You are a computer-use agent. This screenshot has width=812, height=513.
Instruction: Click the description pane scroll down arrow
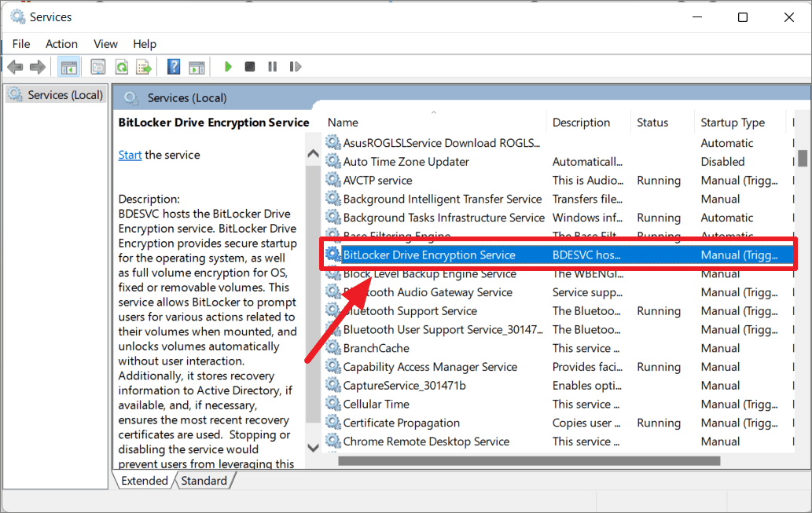point(313,448)
